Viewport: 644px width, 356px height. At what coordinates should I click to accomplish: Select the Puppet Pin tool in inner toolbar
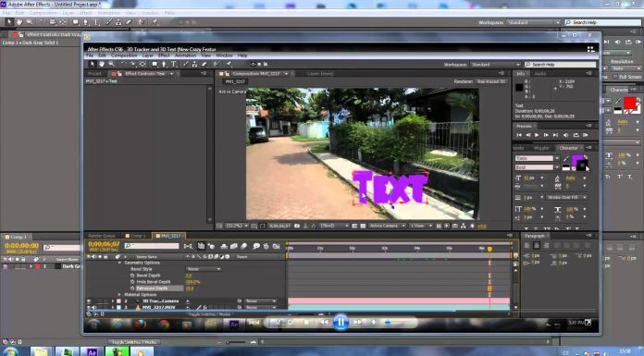coord(229,64)
